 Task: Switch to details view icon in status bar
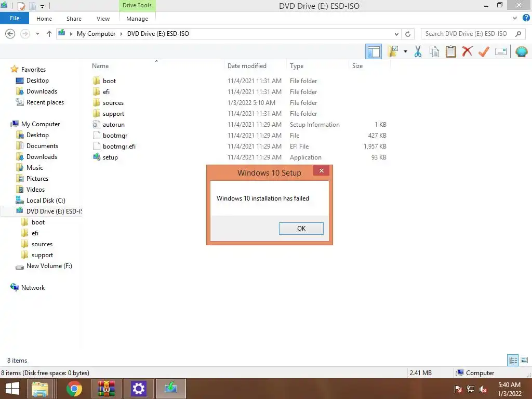point(513,361)
